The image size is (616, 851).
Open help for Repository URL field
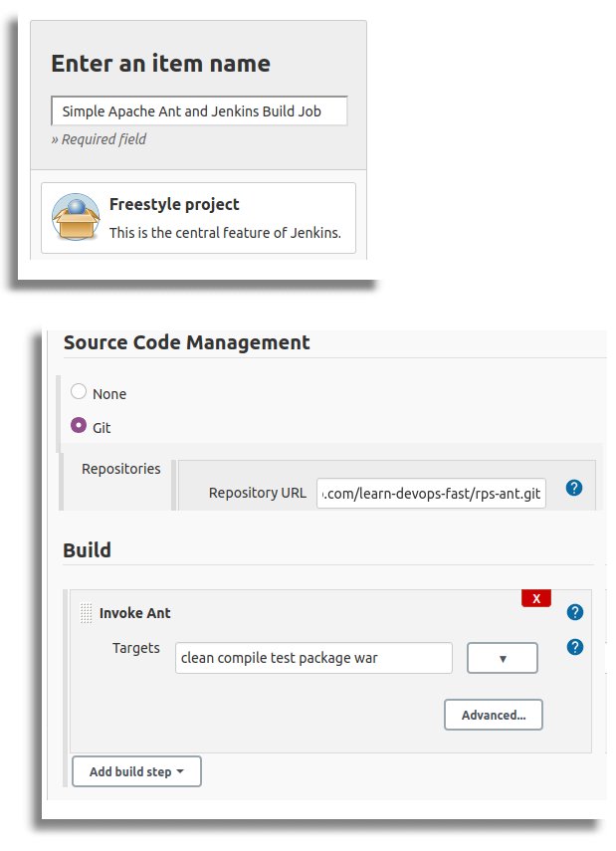(x=573, y=488)
